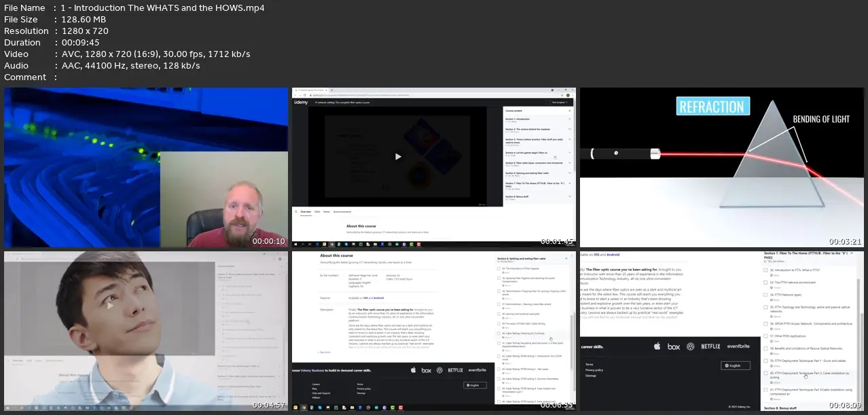
Task: Click the Windows Start icon in the 00:01:45 frame
Action: pos(295,245)
